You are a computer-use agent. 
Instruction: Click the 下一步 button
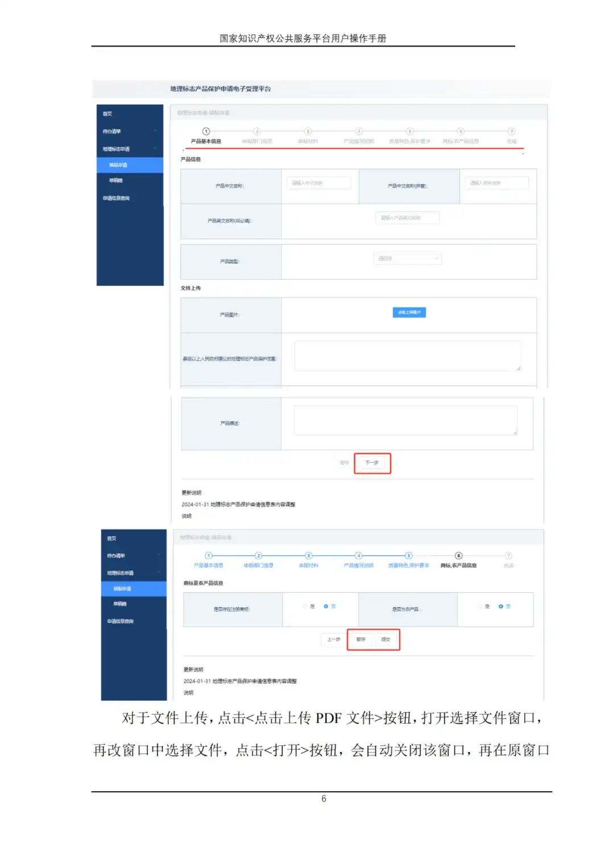(372, 463)
